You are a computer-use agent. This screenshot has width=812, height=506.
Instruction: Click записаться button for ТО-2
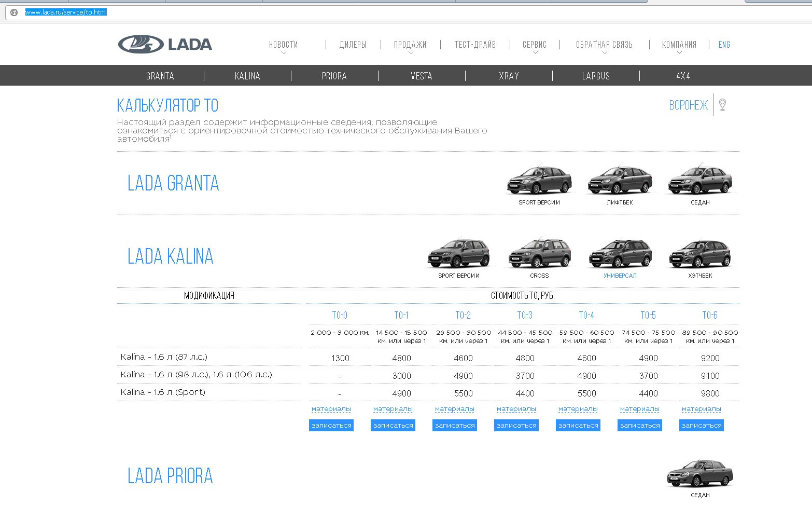coord(455,426)
